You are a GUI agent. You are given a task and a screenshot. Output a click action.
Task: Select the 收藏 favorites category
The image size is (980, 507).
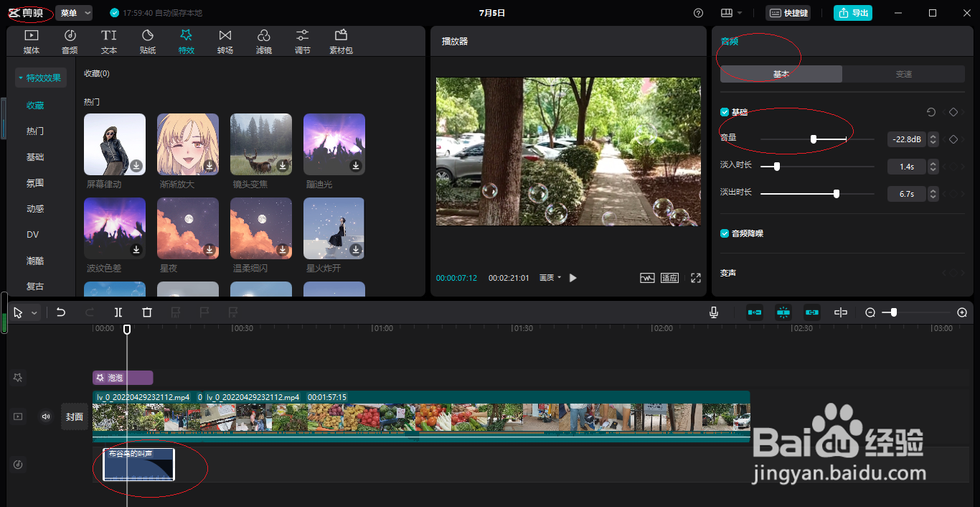tap(35, 105)
